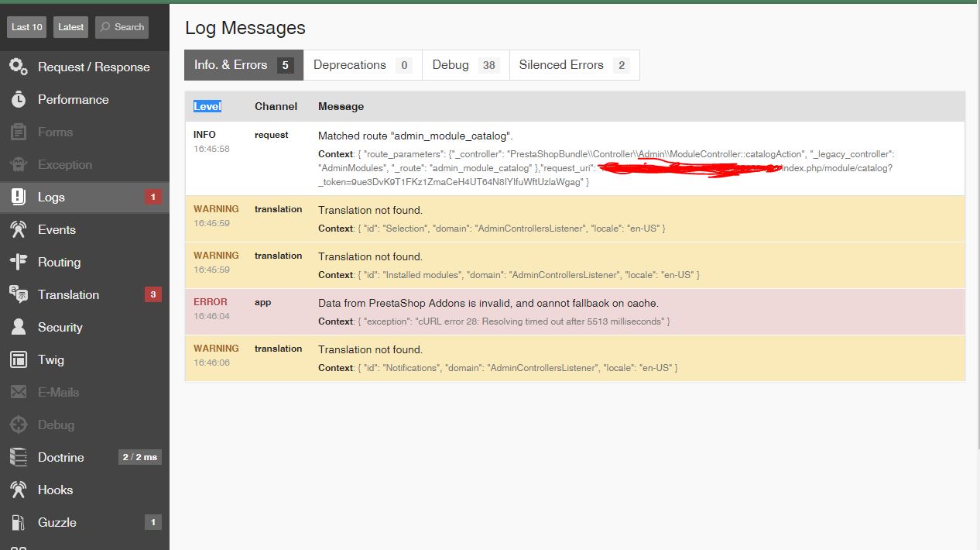Click the Translation red badge showing 3

click(x=152, y=294)
